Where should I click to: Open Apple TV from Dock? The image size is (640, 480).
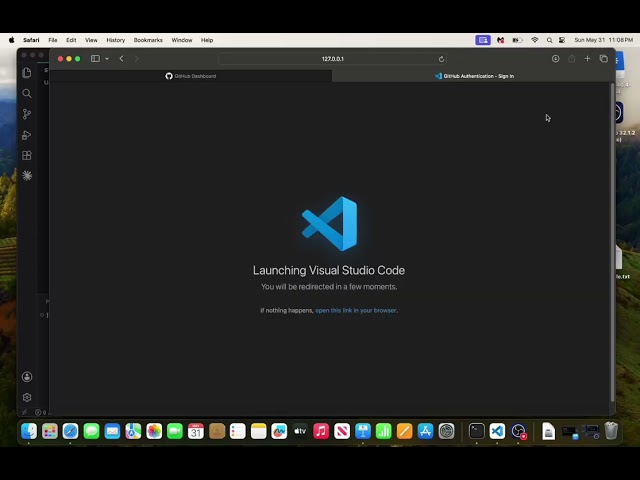coord(300,431)
